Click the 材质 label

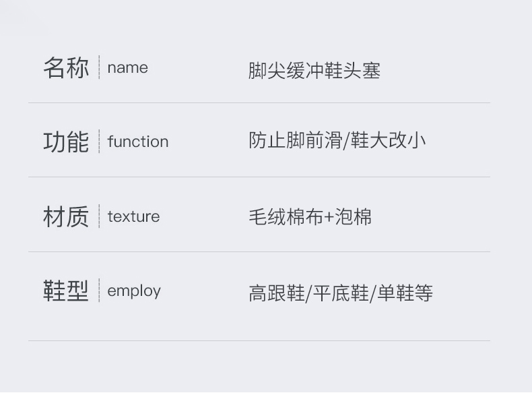66,217
